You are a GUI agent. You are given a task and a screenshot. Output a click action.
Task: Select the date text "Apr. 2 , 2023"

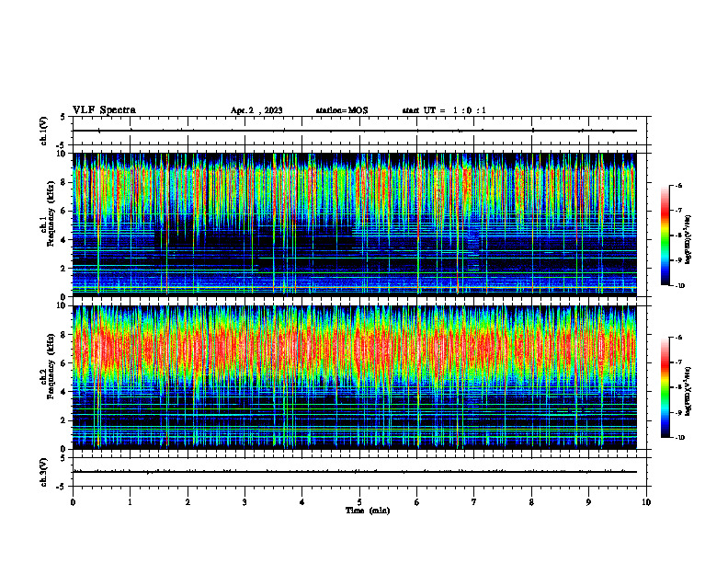(x=256, y=110)
